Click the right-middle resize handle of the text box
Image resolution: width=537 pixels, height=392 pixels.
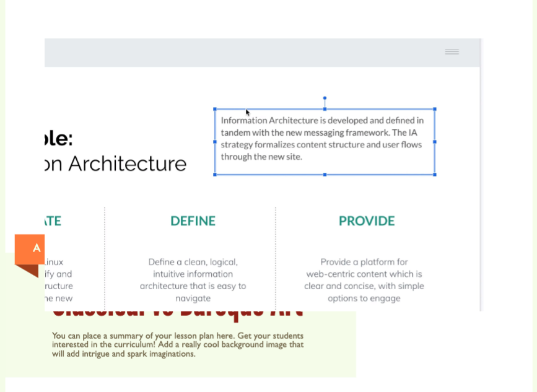[x=435, y=142]
